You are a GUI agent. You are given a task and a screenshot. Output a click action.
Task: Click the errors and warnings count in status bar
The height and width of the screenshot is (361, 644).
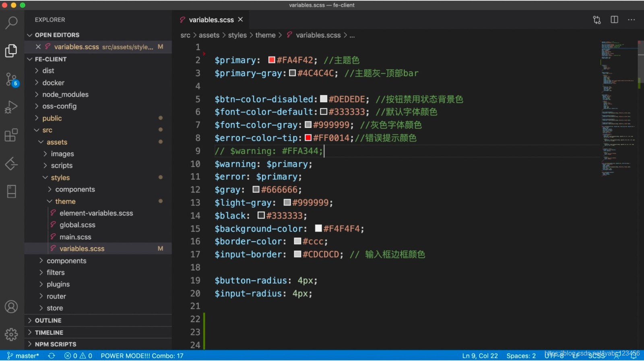pos(78,356)
